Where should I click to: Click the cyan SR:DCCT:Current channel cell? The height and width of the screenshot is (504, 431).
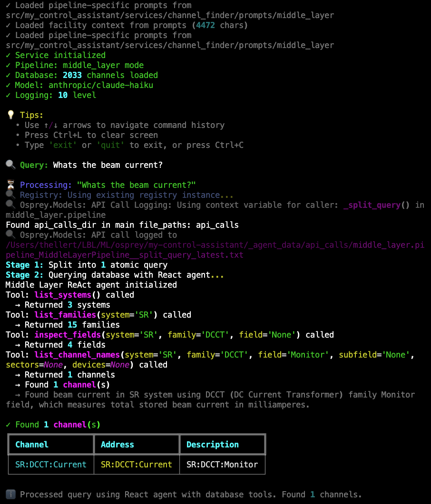click(51, 465)
